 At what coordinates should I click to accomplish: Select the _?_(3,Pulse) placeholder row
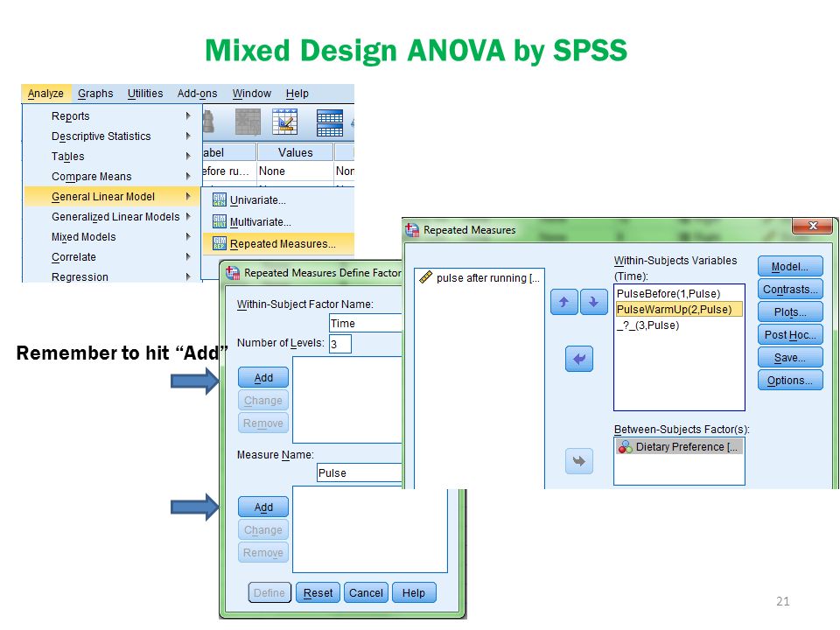[679, 325]
